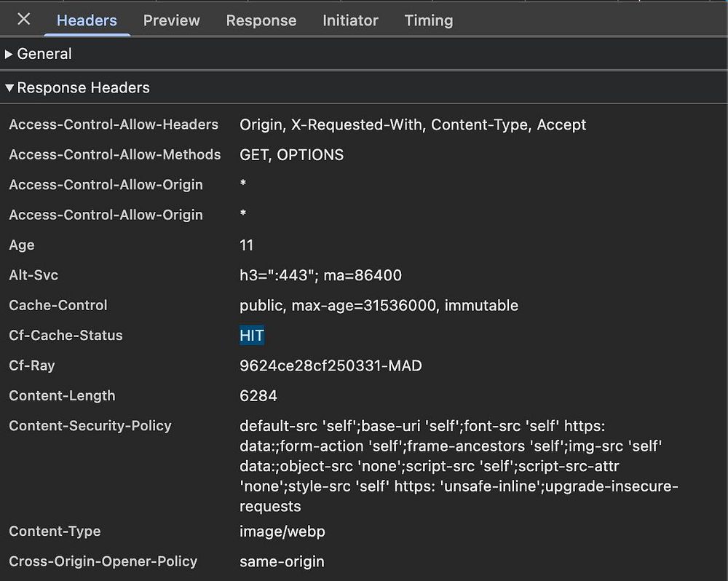The height and width of the screenshot is (581, 728).
Task: Close the request details panel
Action: [24, 20]
